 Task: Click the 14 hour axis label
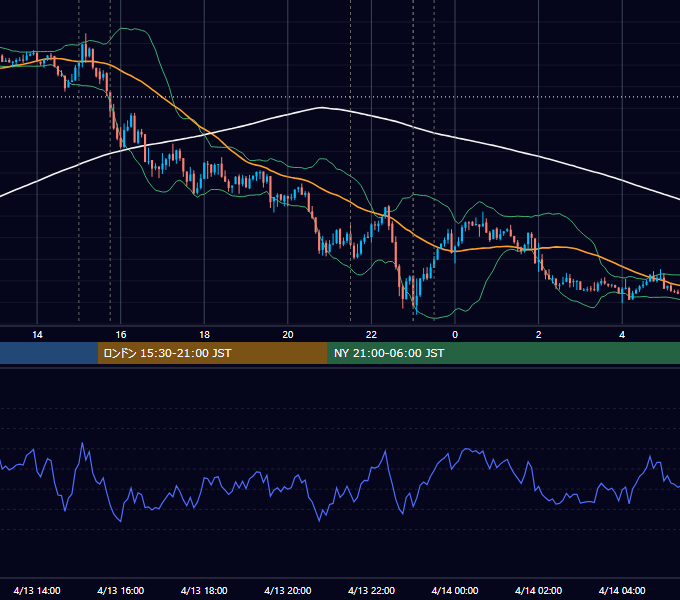coord(37,335)
